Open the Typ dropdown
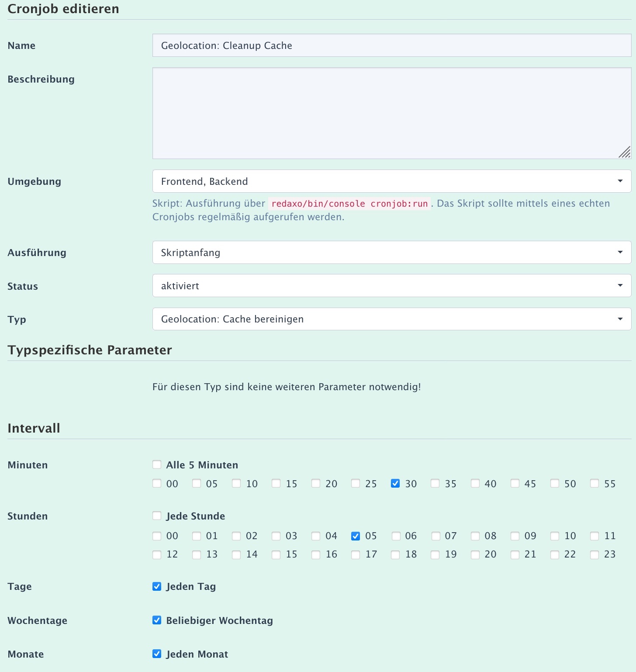Image resolution: width=636 pixels, height=672 pixels. 392,319
